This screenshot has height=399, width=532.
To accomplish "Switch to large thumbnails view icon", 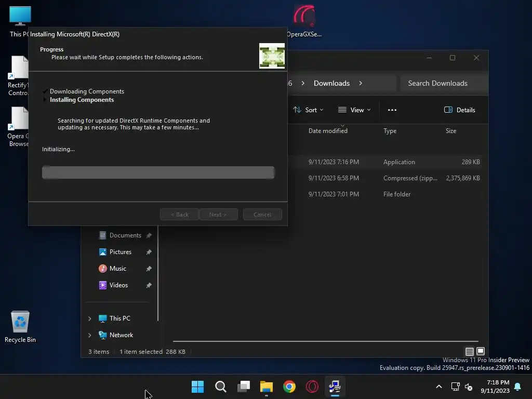I will tap(481, 351).
